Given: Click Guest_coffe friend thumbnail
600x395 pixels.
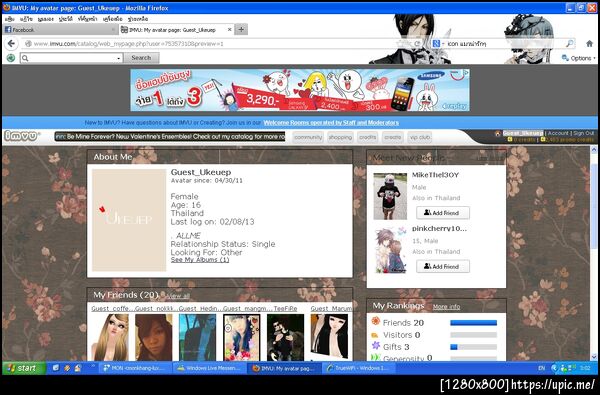Looking at the screenshot, I should pos(111,337).
